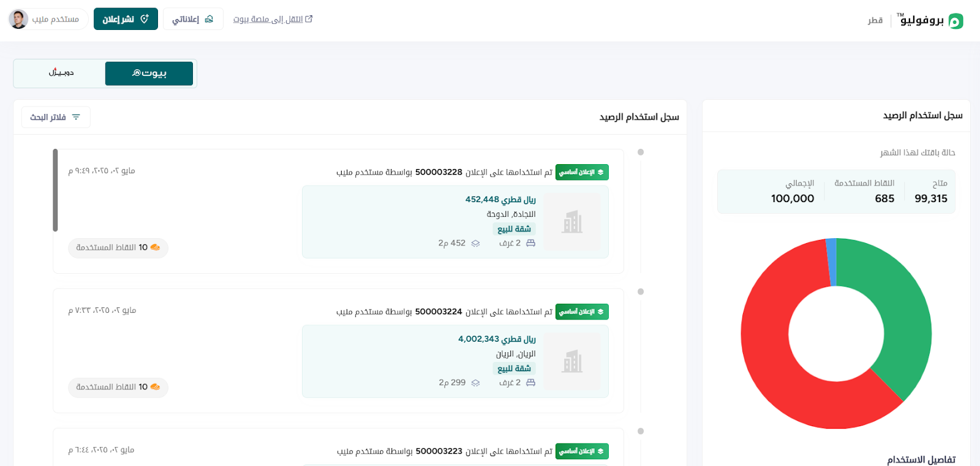Click the building placeholder of listing 500003228
This screenshot has width=980, height=466.
tap(572, 222)
